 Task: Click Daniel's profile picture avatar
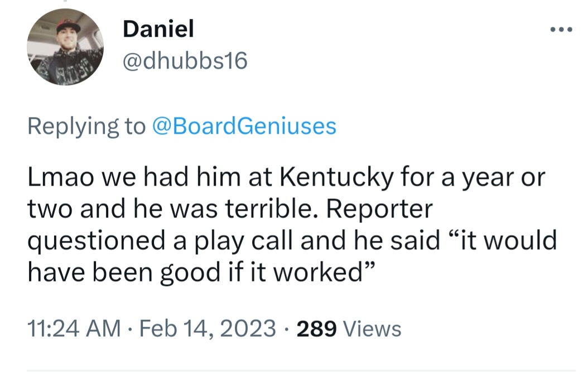pyautogui.click(x=65, y=48)
